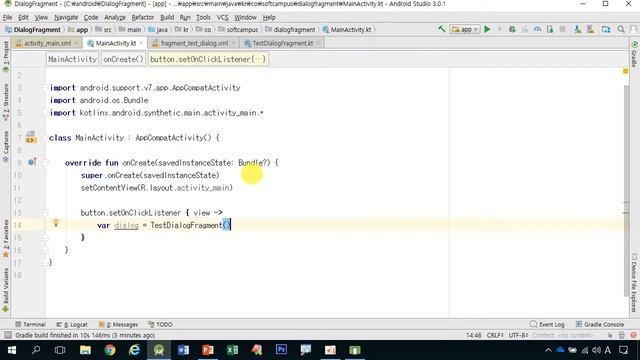Screen dimensions: 640x360
Task: Open PowerPoint from the Windows taskbar
Action: pyautogui.click(x=208, y=350)
